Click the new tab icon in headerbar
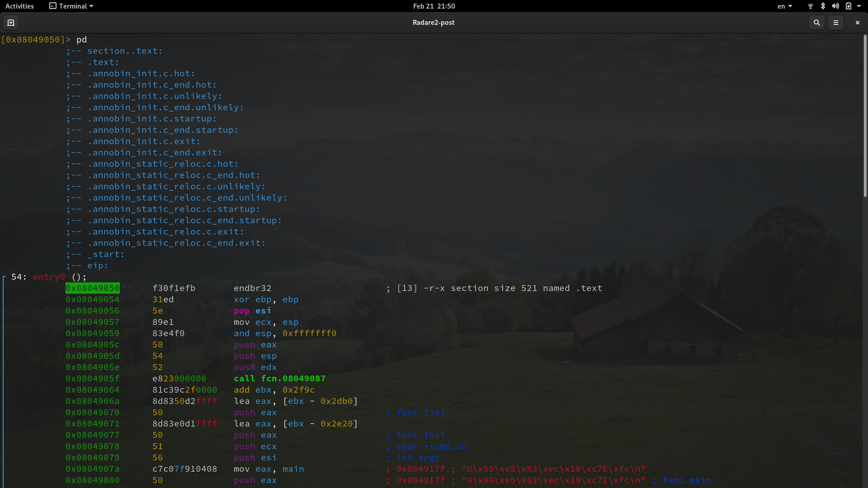This screenshot has width=868, height=488. 11,23
